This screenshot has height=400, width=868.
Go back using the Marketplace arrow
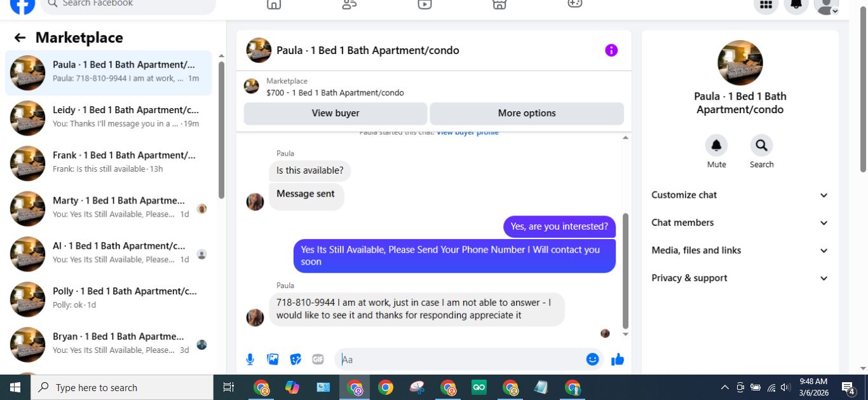pos(20,38)
